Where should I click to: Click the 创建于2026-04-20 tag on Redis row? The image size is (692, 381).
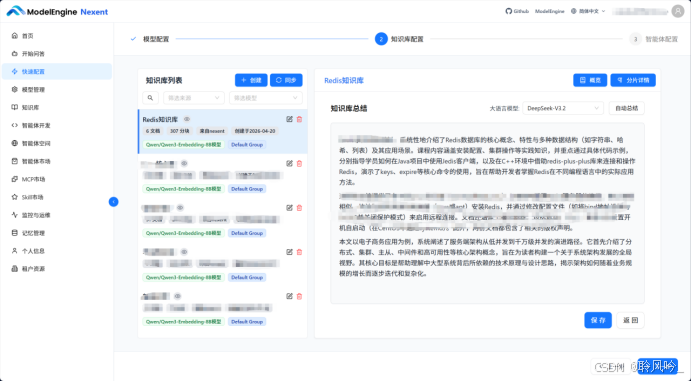pos(255,131)
